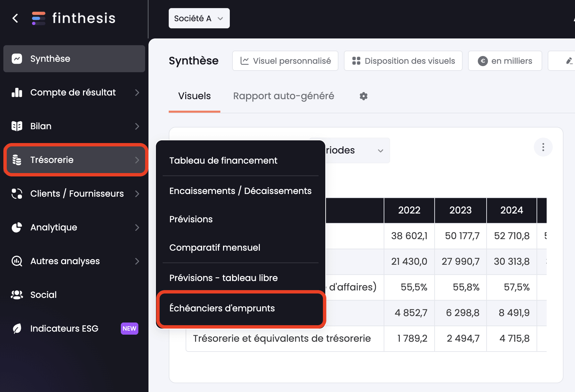Select Comparatif mensuel menu entry
The height and width of the screenshot is (392, 575).
point(240,248)
